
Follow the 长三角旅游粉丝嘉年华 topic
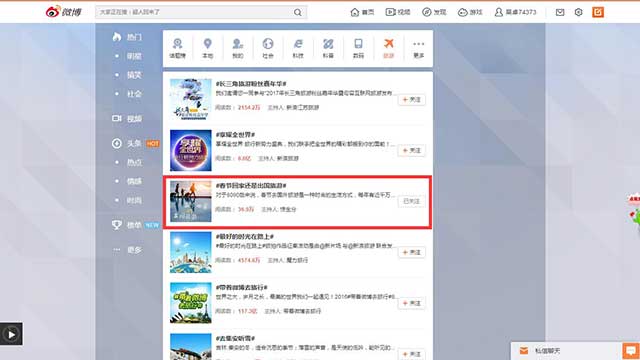tap(411, 100)
